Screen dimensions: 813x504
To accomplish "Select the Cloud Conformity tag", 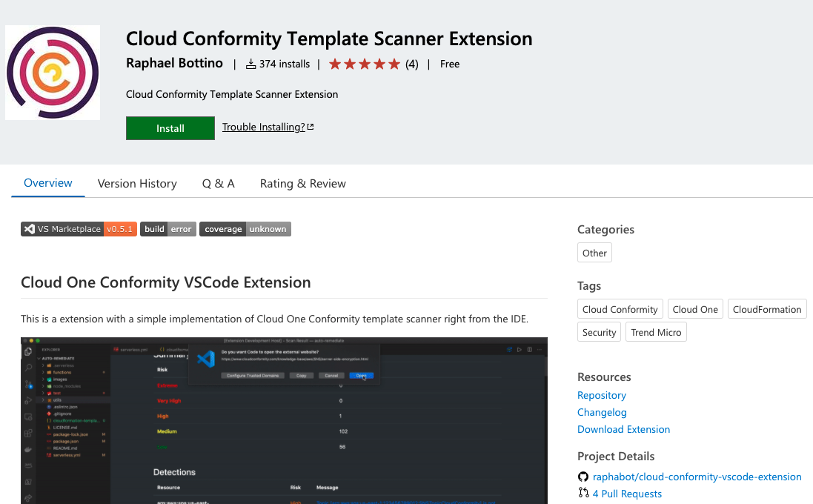I will point(620,309).
